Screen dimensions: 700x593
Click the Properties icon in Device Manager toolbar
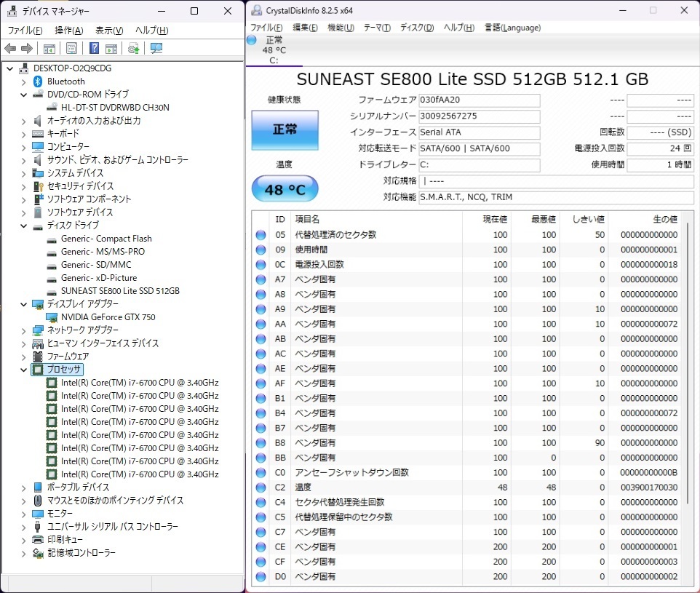[x=72, y=48]
